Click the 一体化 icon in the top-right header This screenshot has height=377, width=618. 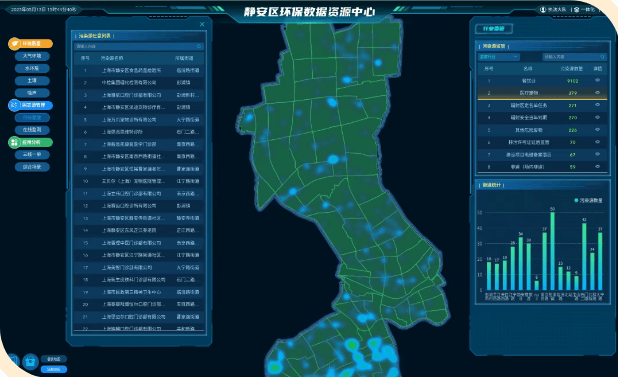pos(577,9)
